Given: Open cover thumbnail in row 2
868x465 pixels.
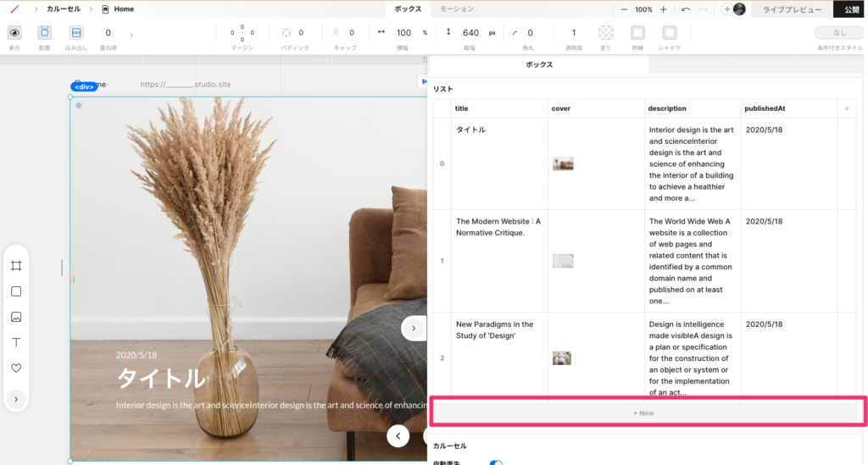Looking at the screenshot, I should (x=562, y=358).
